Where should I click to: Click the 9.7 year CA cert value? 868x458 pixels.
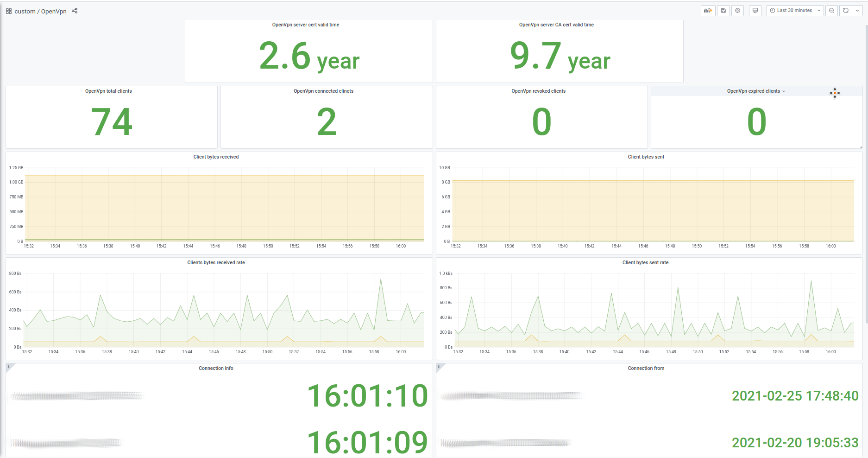click(x=560, y=57)
